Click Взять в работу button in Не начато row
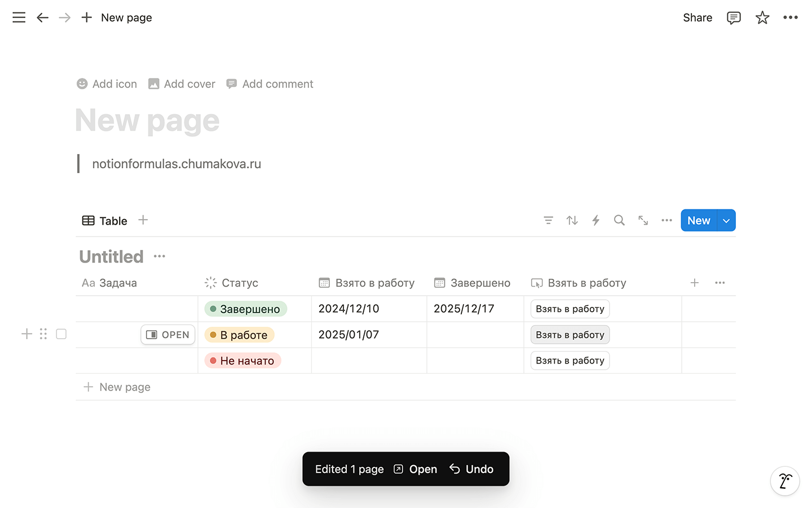The width and height of the screenshot is (812, 508). [x=570, y=361]
